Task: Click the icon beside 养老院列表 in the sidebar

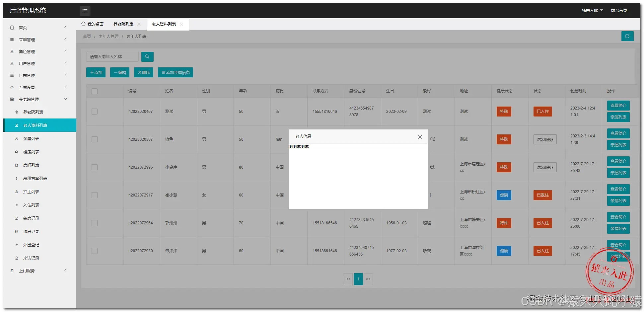Action: point(17,112)
